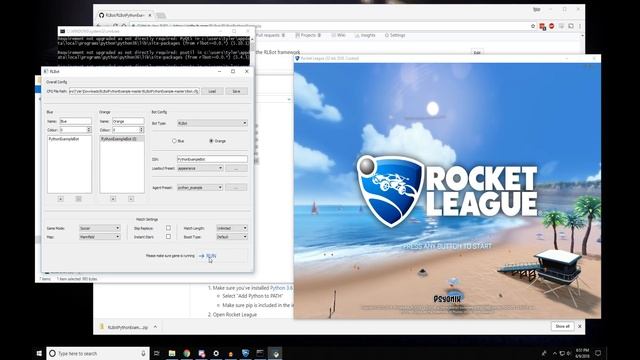This screenshot has width=640, height=360.
Task: Edit the bot name field showing PythonExampleBot
Action: click(212, 159)
